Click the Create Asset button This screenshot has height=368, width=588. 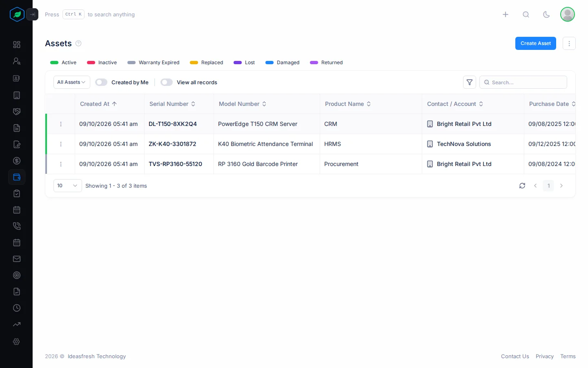tap(536, 43)
